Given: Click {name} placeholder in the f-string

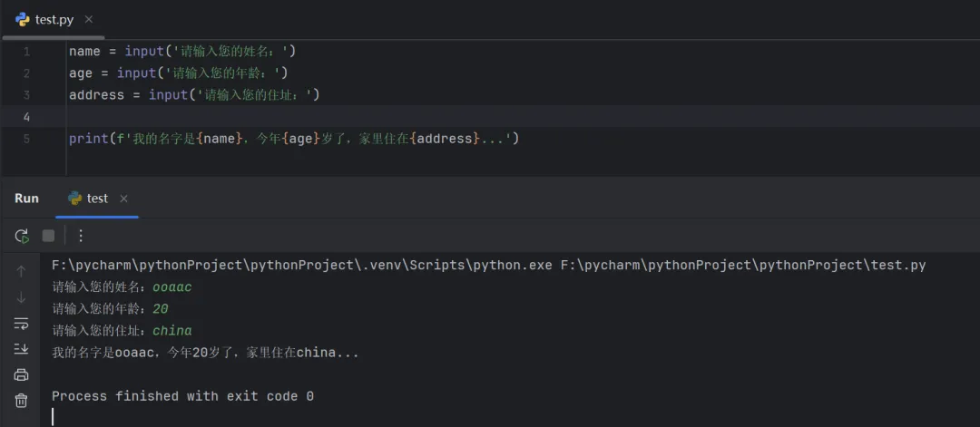Looking at the screenshot, I should pyautogui.click(x=220, y=139).
